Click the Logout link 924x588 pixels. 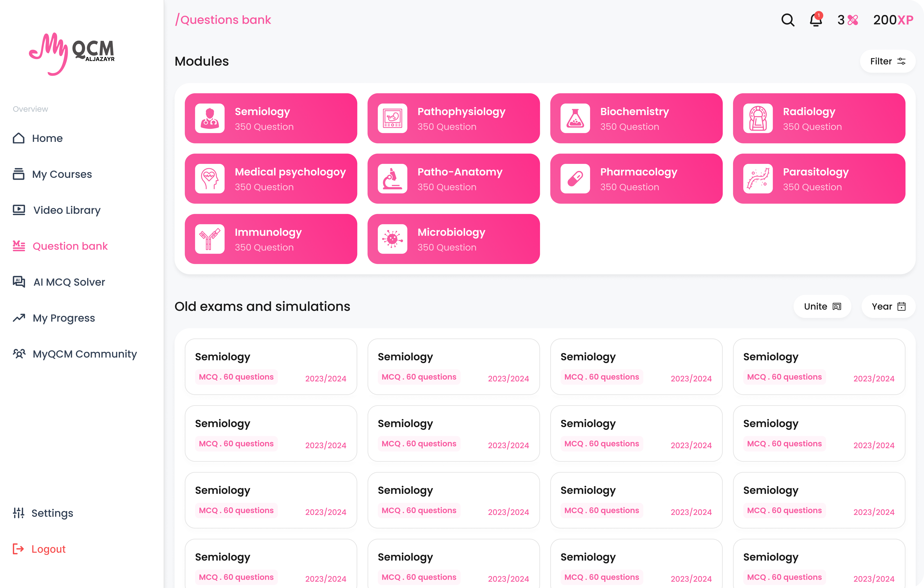(x=48, y=549)
